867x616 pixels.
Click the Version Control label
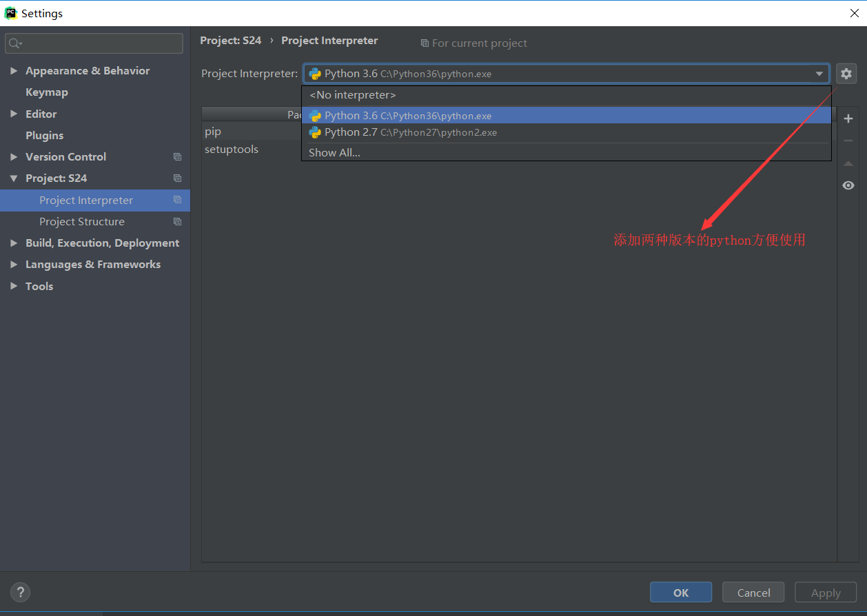click(x=66, y=157)
